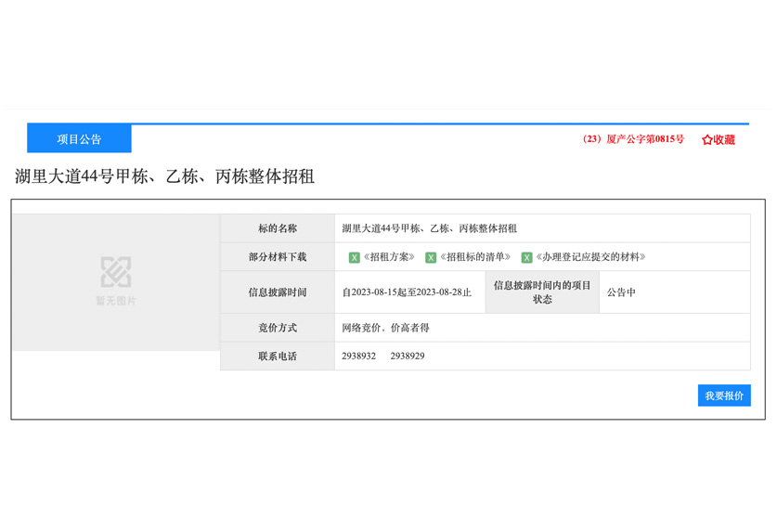
Task: Click the 公告中 project status value
Action: click(621, 292)
